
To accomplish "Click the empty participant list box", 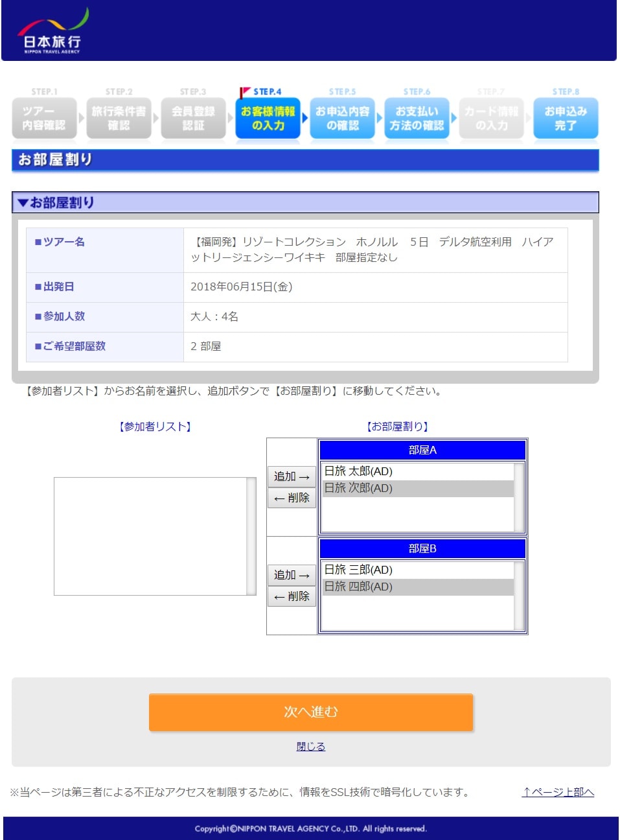I will click(150, 536).
